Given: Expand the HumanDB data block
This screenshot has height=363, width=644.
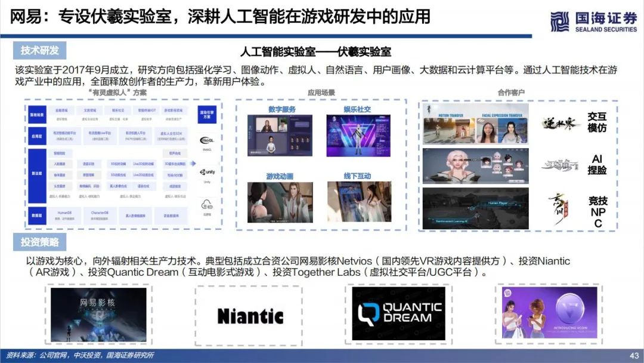Looking at the screenshot, I should 64,213.
